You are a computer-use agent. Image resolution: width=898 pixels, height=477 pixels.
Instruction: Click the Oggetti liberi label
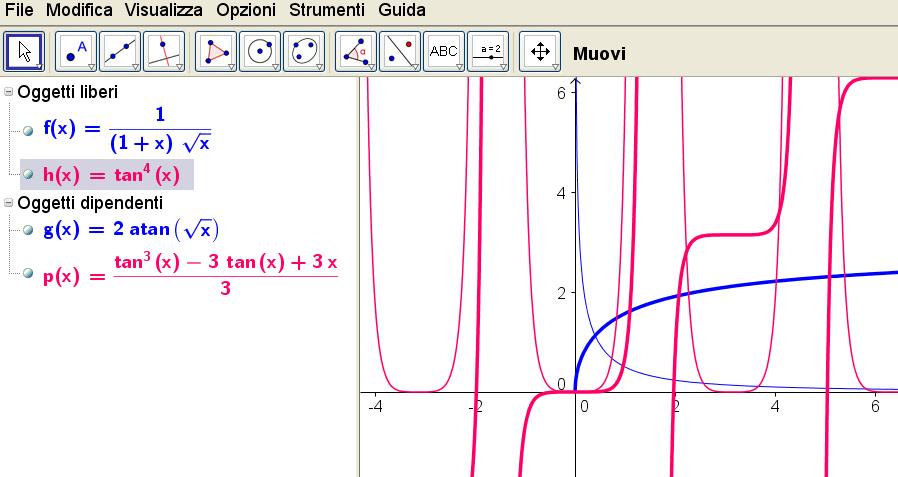pos(68,92)
